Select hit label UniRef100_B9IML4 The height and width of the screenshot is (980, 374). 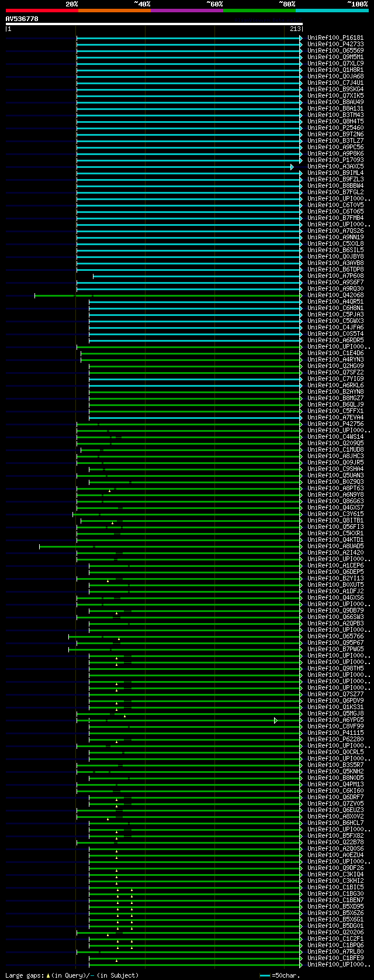tap(335, 173)
